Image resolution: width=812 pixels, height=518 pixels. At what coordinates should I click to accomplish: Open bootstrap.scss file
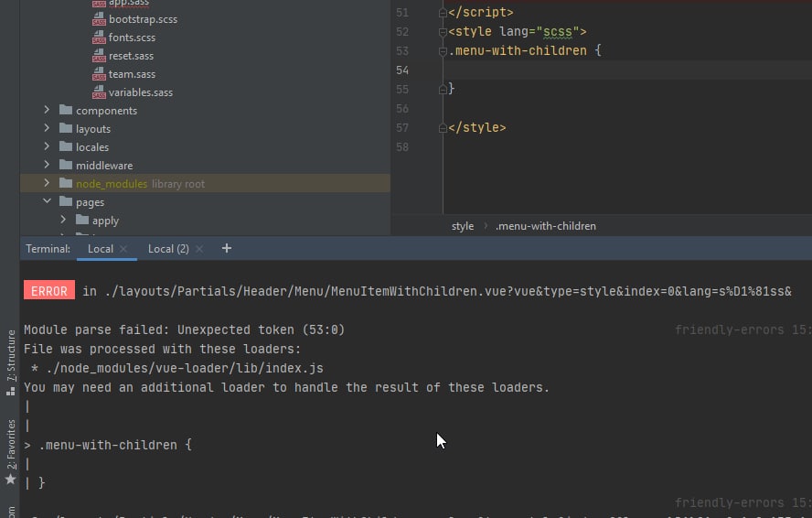(143, 19)
